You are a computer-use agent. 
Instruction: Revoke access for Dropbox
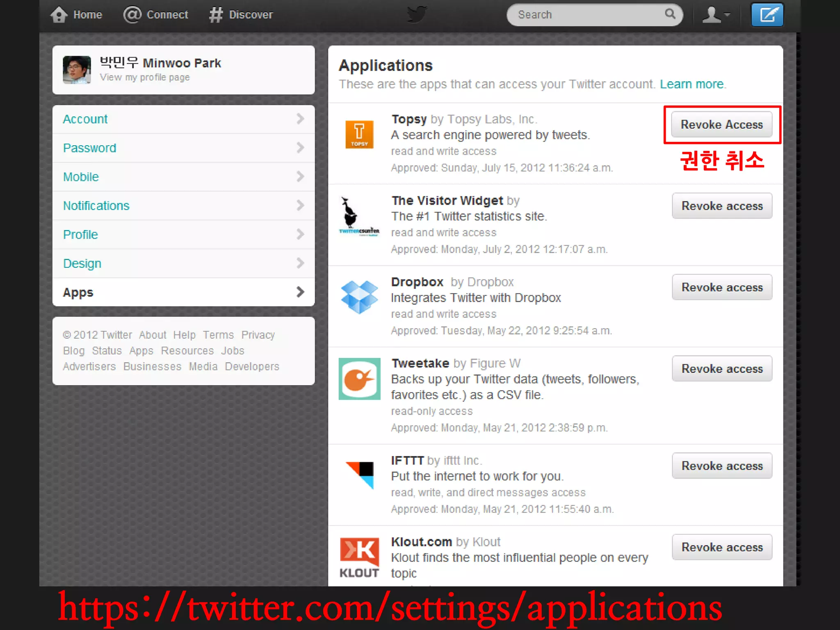pyautogui.click(x=722, y=287)
